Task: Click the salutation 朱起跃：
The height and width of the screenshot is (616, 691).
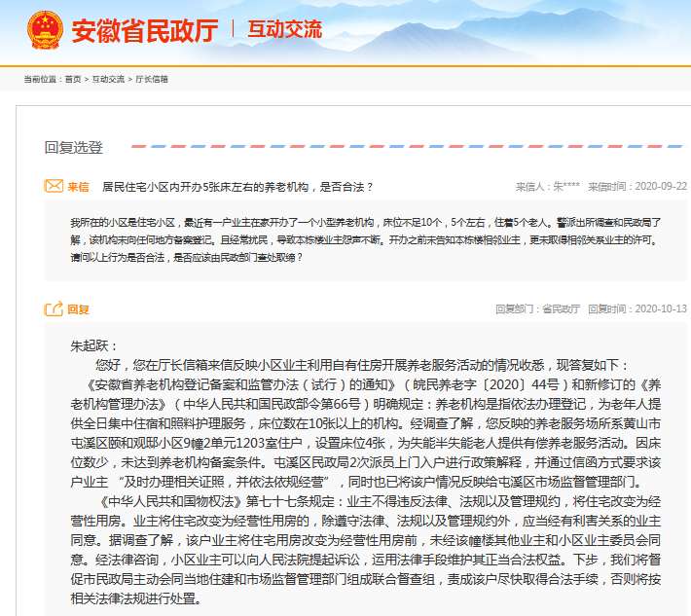Action: tap(94, 345)
